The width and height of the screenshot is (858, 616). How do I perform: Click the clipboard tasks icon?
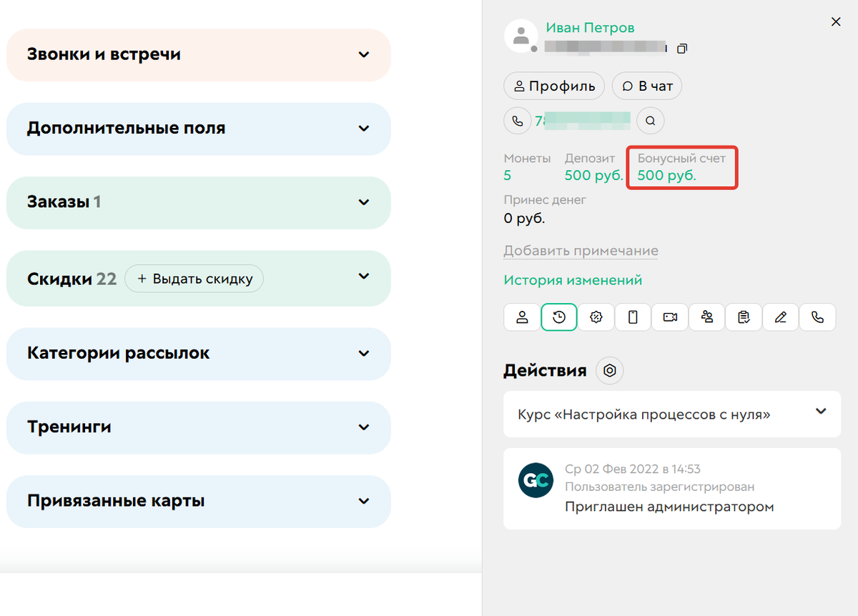coord(744,317)
